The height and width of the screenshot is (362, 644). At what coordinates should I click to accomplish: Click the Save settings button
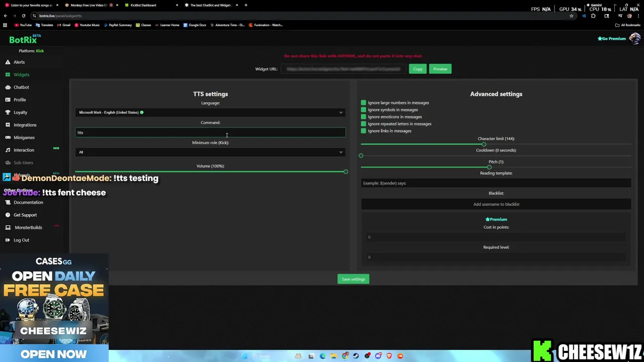point(353,279)
